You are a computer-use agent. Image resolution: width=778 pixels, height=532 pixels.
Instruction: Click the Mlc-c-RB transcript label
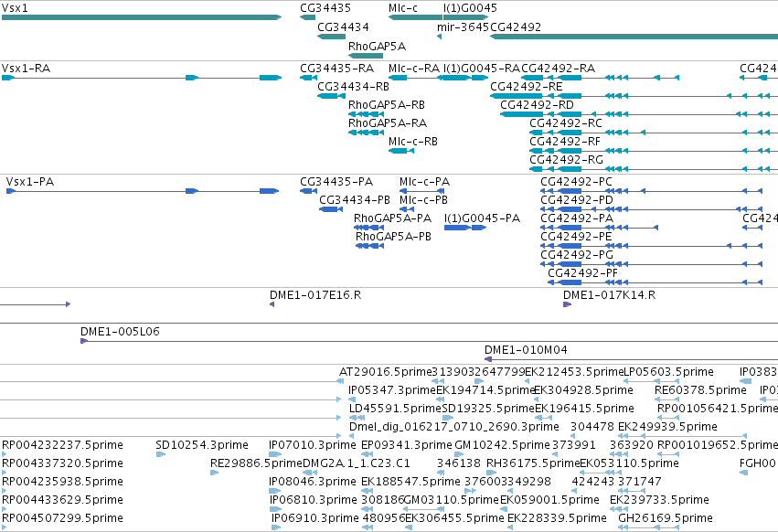click(x=413, y=142)
